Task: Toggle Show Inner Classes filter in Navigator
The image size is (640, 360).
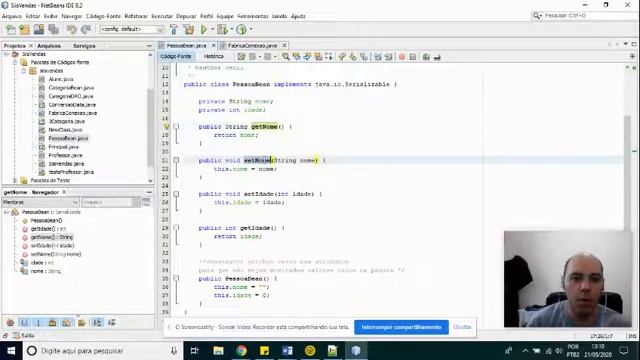Action: click(66, 322)
